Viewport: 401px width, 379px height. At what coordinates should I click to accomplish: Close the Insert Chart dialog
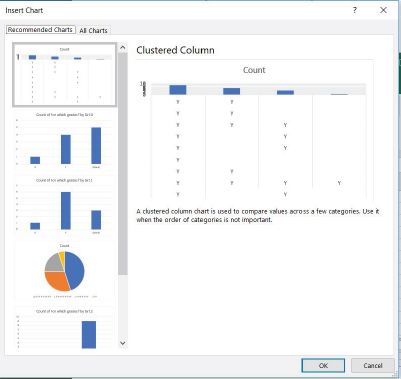[x=383, y=10]
